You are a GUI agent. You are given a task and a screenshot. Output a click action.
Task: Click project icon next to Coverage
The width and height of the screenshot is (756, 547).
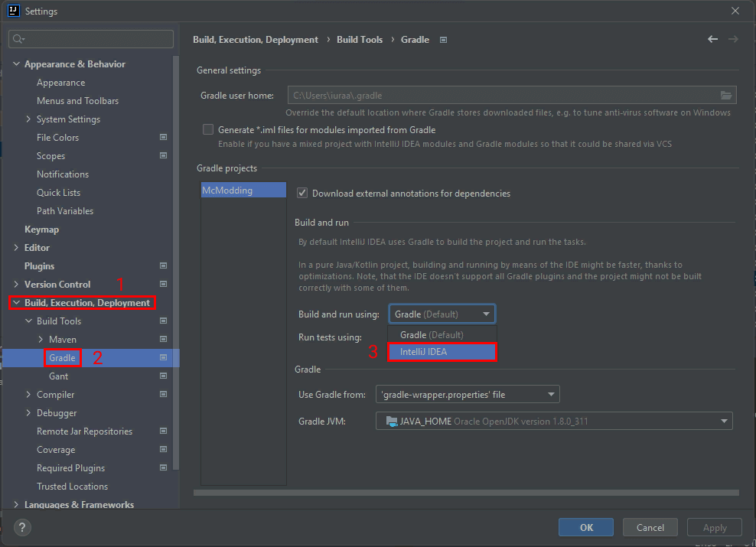tap(163, 450)
